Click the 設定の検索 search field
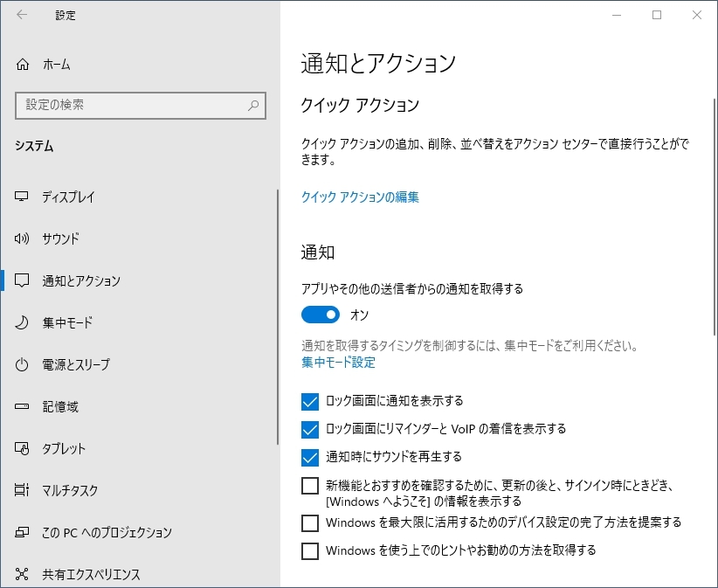 pos(141,106)
